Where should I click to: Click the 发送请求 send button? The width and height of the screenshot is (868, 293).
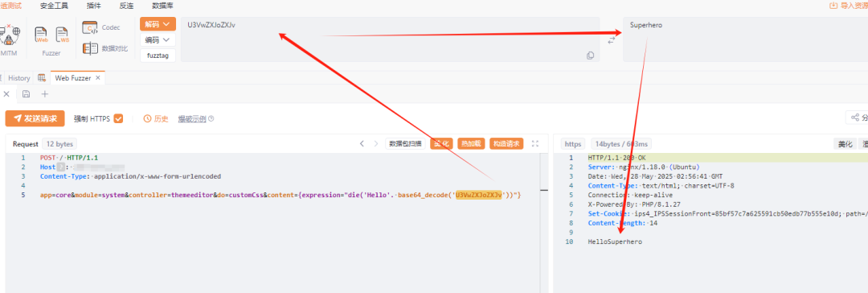(x=35, y=118)
